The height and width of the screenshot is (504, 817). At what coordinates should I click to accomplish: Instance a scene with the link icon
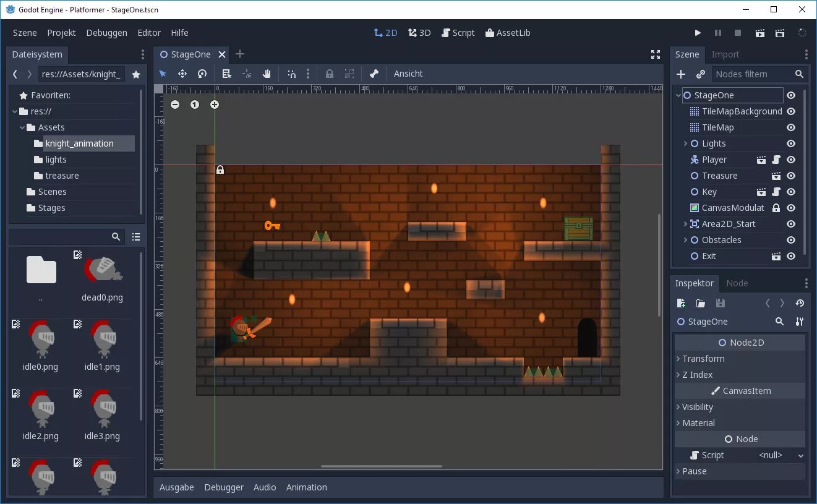point(701,74)
